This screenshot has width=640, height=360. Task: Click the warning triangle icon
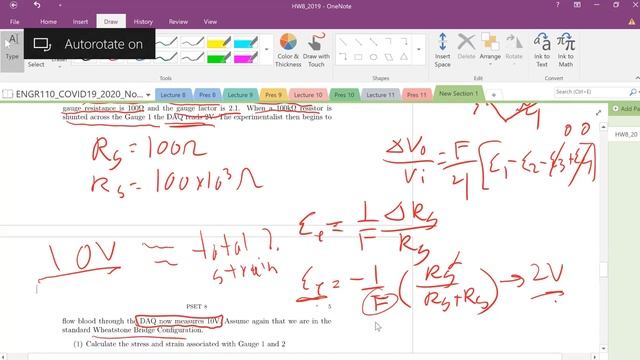pyautogui.click(x=631, y=22)
